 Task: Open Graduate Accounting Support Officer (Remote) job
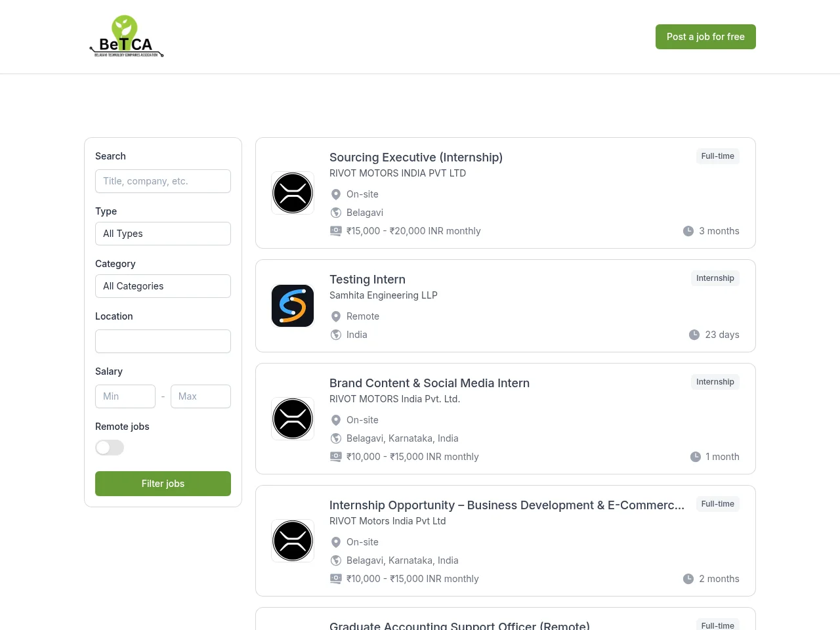click(459, 625)
